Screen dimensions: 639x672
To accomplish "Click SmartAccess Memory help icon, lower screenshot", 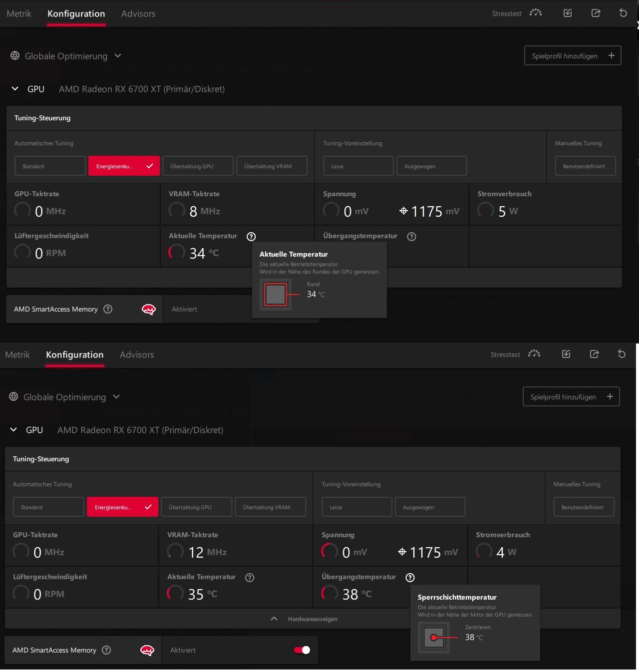I will [106, 650].
